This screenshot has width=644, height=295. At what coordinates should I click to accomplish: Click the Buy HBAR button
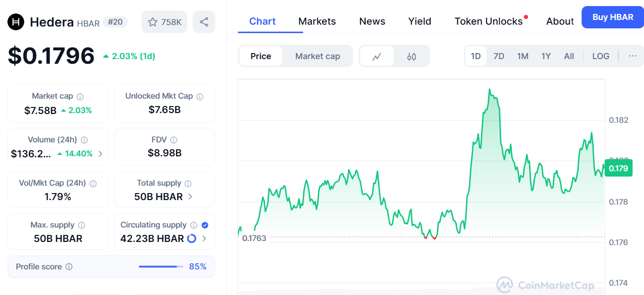[613, 17]
